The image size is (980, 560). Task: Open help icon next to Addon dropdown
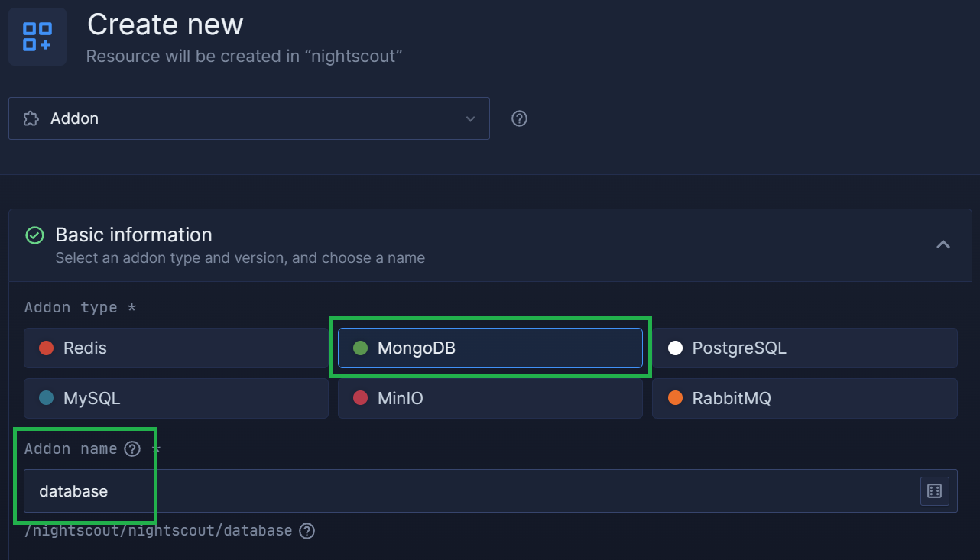click(519, 118)
